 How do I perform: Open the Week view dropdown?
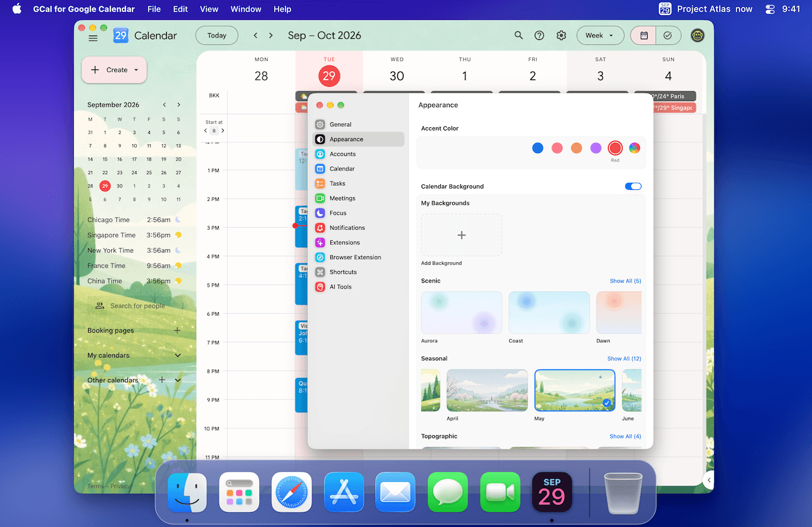coord(600,36)
